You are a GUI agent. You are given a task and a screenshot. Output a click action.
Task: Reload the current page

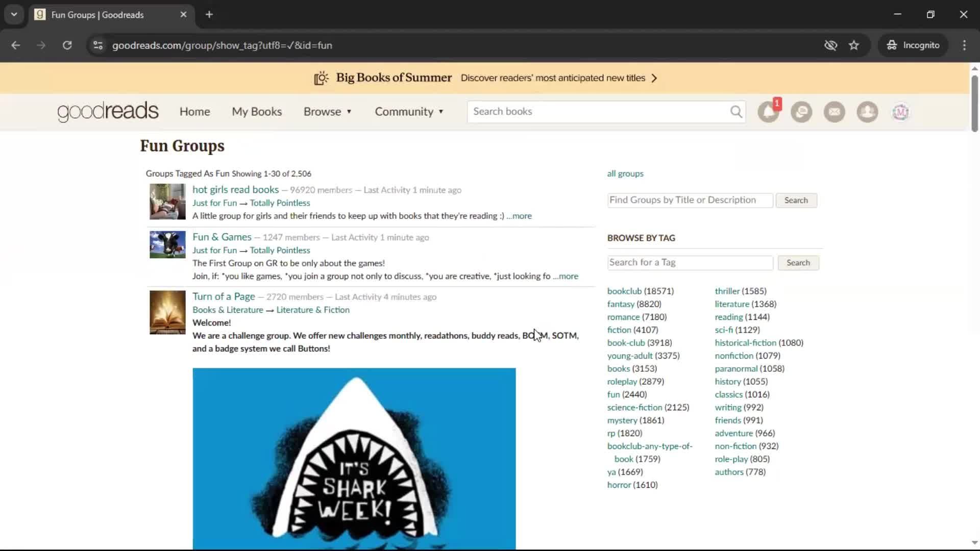pos(67,45)
